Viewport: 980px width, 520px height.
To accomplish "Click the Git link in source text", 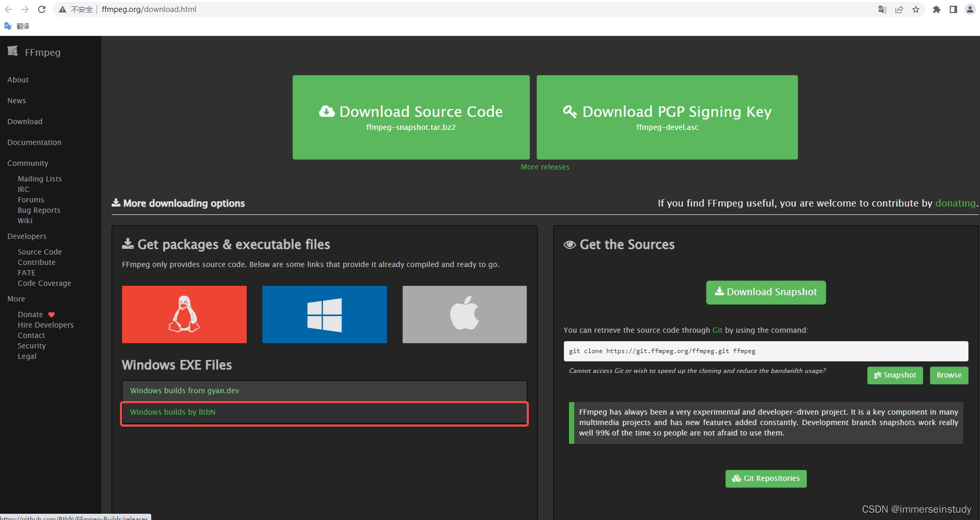I will [718, 330].
